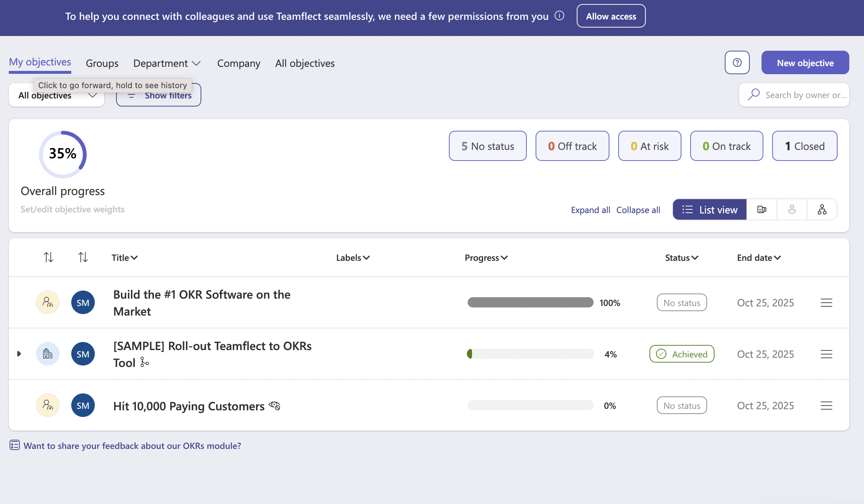Open the Status column sort dropdown
This screenshot has height=504, width=864.
point(681,258)
